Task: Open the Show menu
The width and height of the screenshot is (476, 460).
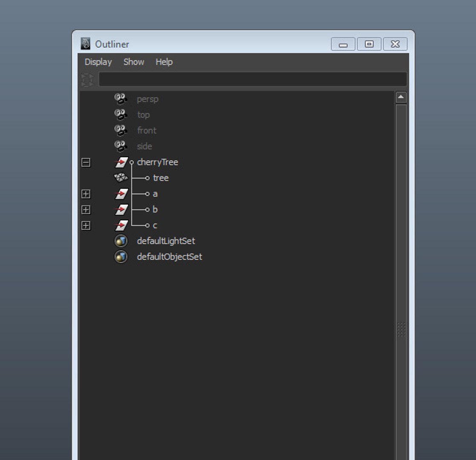Action: point(133,62)
